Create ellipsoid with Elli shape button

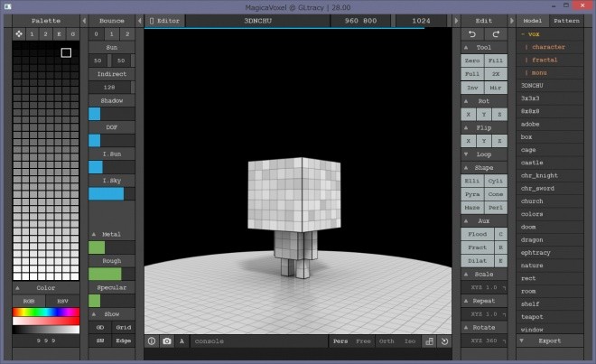click(472, 181)
